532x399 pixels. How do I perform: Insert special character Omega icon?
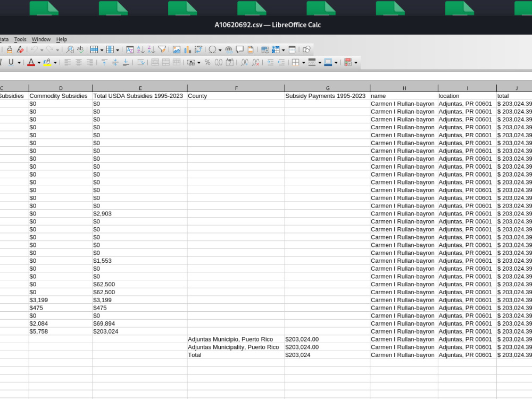(212, 50)
